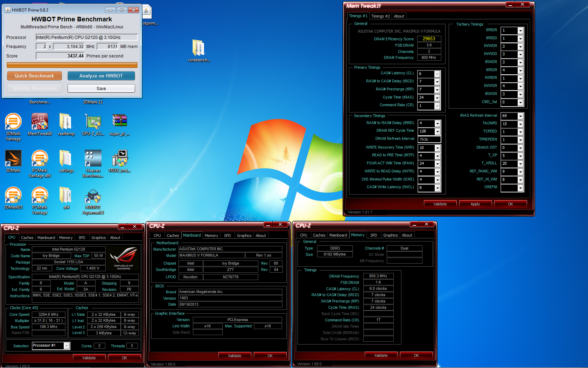588x368 pixels.
Task: Open the MemTweakIt desktop shortcut
Action: (40, 124)
